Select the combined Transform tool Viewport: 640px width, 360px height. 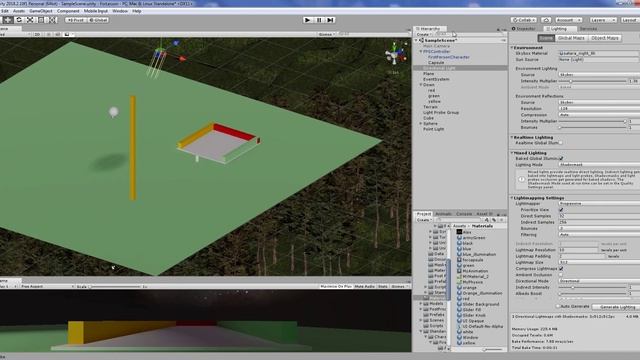point(53,20)
